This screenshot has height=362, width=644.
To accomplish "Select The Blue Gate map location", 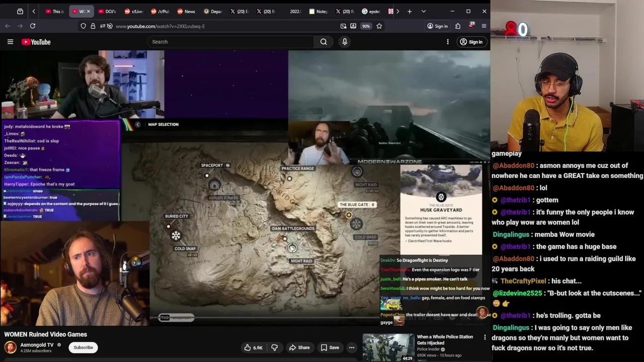I will click(357, 205).
